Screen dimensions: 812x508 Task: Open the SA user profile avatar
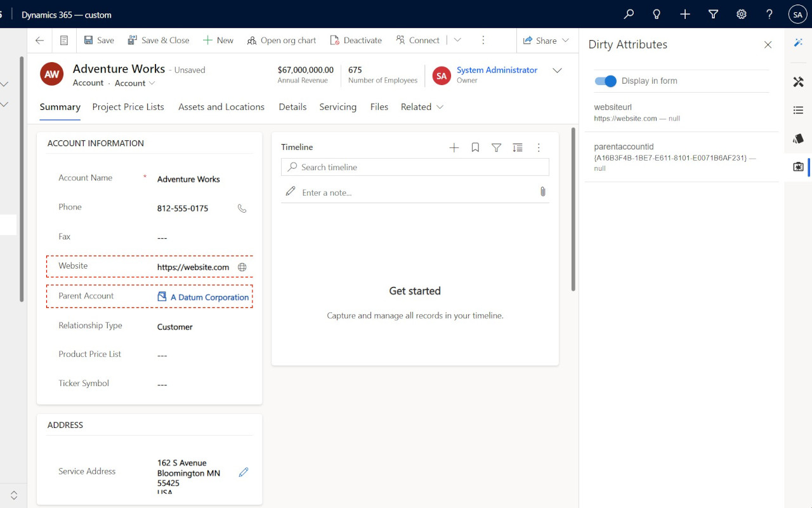tap(798, 14)
